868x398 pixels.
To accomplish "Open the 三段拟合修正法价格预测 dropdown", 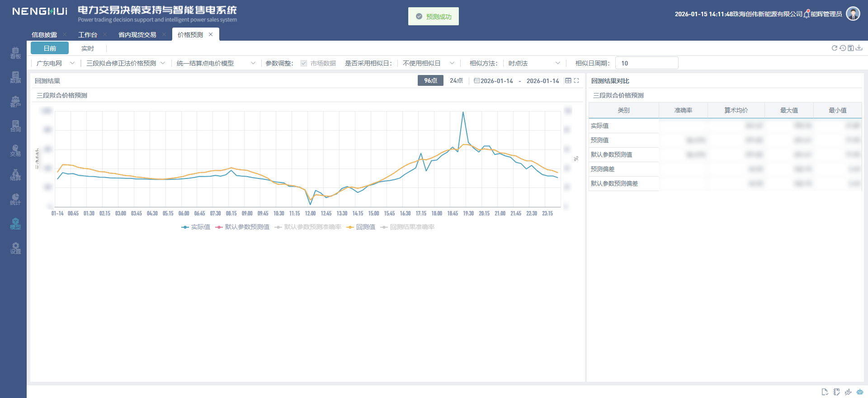I will [x=125, y=63].
